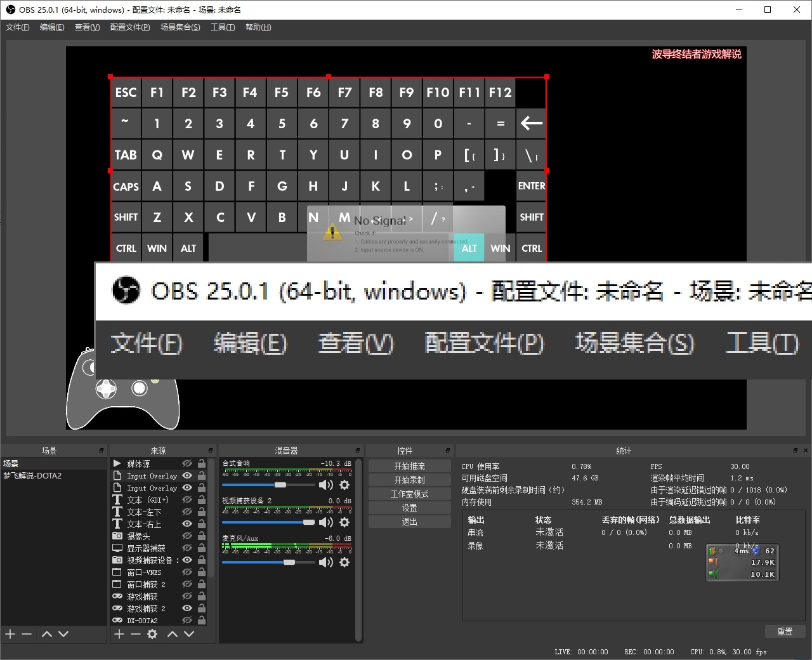
Task: Show the 媒体源 source via its eye icon
Action: tap(187, 464)
